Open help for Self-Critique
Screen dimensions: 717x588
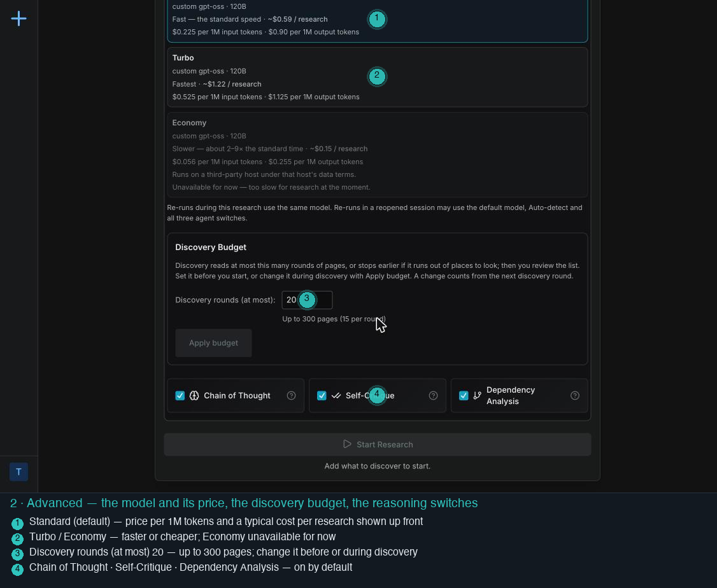pyautogui.click(x=433, y=396)
